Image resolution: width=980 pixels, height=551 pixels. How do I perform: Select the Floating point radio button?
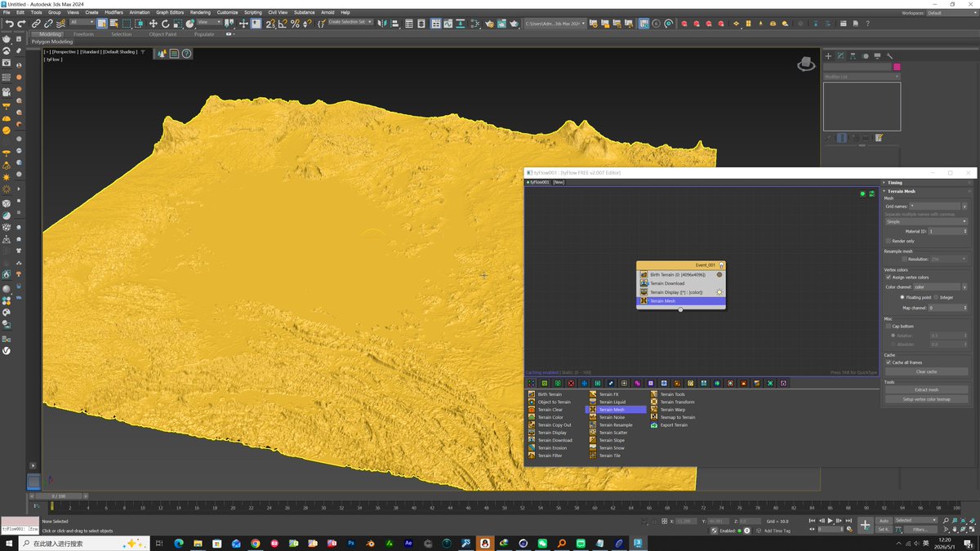pos(902,297)
